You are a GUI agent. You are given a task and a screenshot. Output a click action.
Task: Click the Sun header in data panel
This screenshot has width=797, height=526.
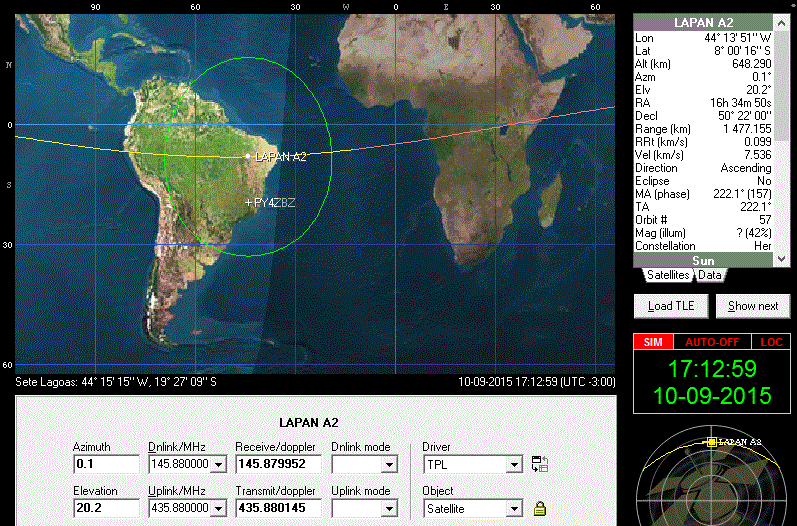pos(703,260)
